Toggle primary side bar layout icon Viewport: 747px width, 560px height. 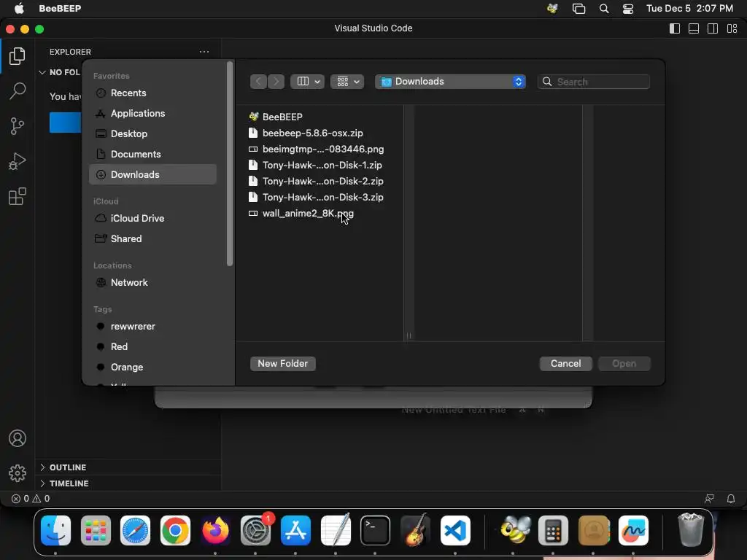[675, 28]
